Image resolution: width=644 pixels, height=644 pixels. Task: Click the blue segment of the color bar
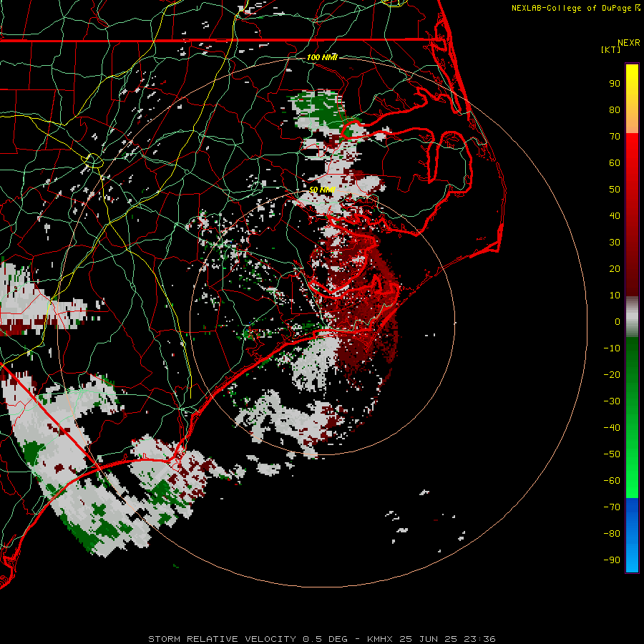click(x=632, y=535)
